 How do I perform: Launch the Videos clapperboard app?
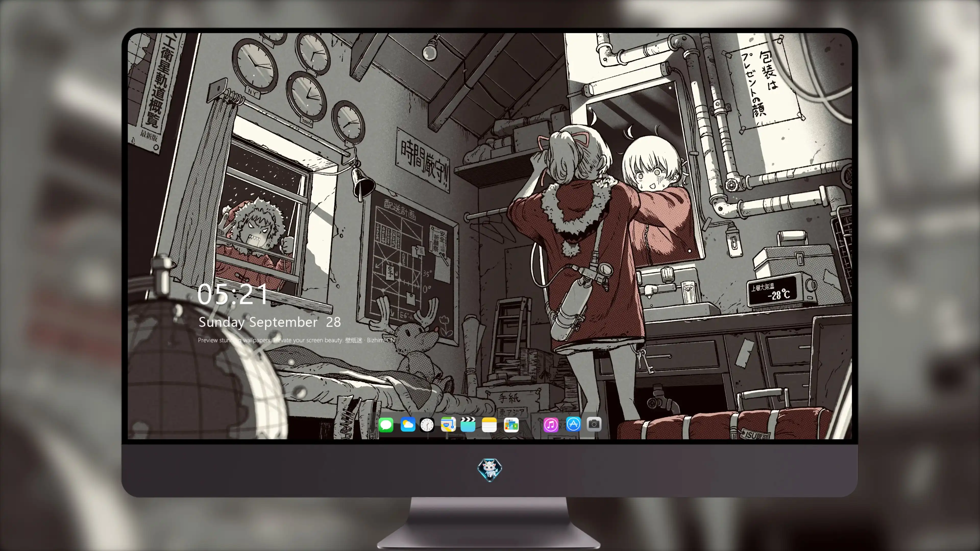[x=468, y=424]
